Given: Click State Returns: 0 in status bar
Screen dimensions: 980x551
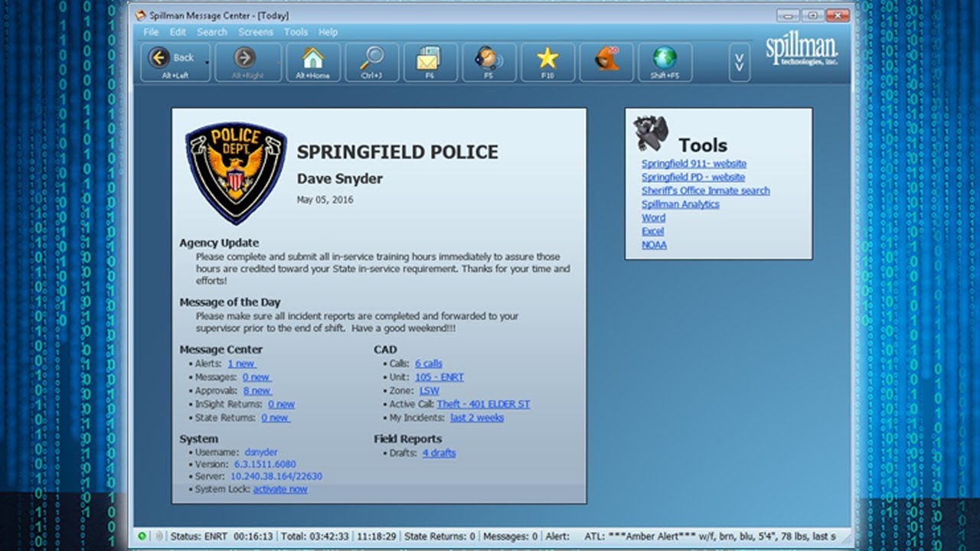Looking at the screenshot, I should coord(439,536).
